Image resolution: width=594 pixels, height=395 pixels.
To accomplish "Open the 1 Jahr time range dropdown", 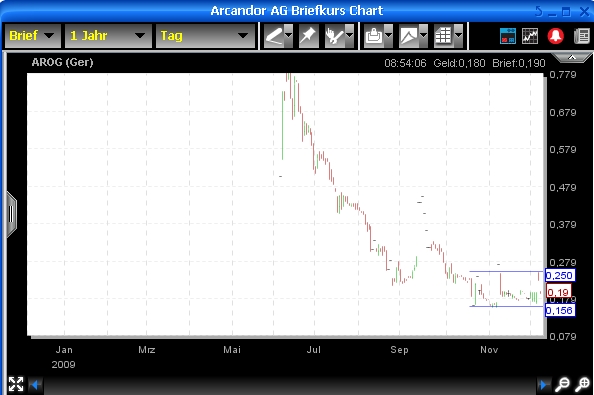I will [108, 36].
